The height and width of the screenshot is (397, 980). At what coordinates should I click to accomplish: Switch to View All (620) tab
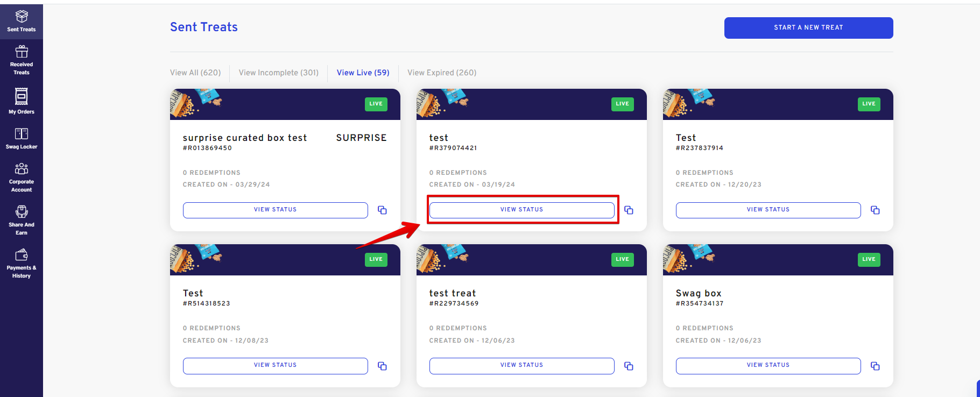click(195, 73)
